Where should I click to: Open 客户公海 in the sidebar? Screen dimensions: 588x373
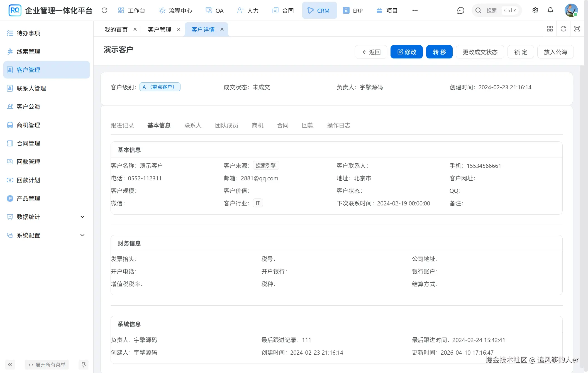pos(47,107)
